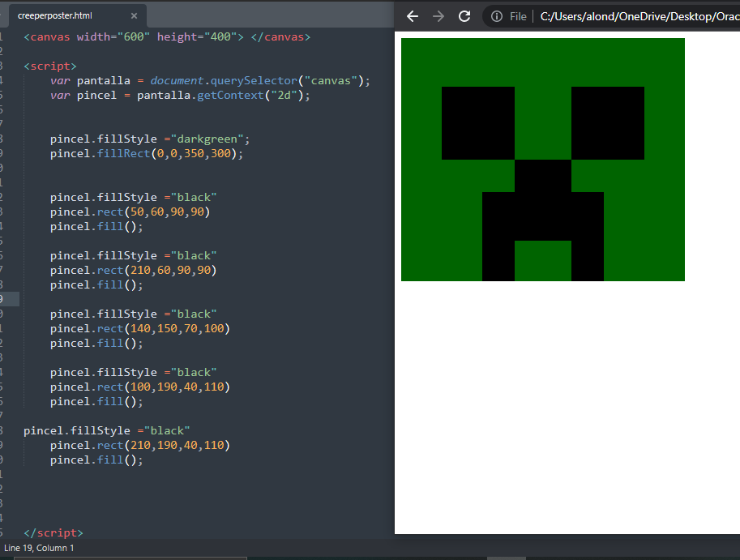Click the highlighted line 19 gutter
The height and width of the screenshot is (560, 740).
click(10, 299)
